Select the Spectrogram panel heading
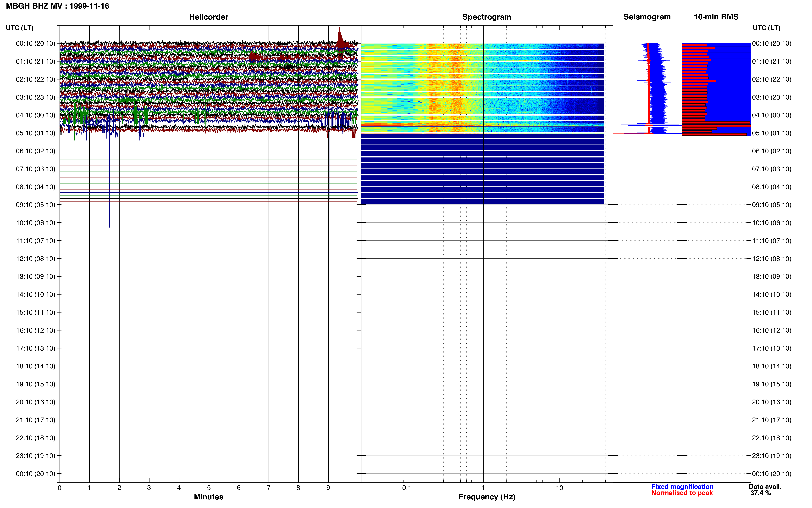The height and width of the screenshot is (508, 812). pyautogui.click(x=487, y=17)
